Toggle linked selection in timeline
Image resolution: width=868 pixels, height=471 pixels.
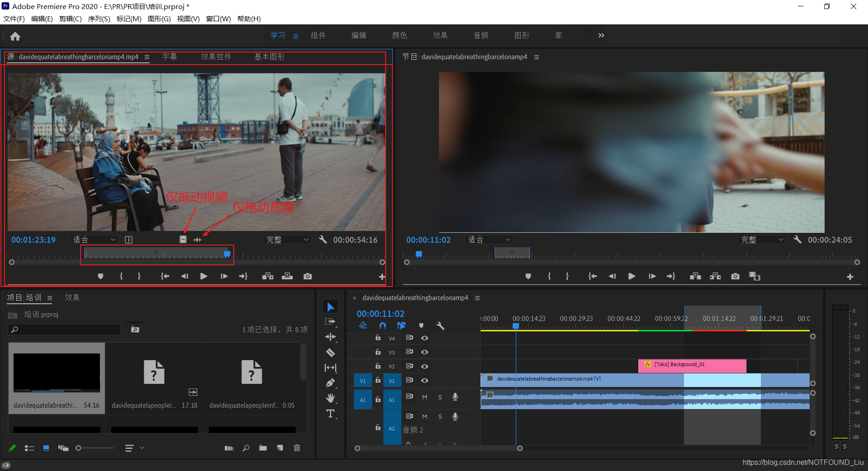[x=401, y=325]
